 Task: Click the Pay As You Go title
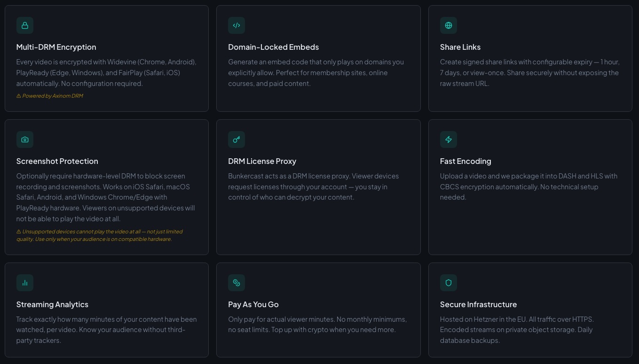click(253, 304)
